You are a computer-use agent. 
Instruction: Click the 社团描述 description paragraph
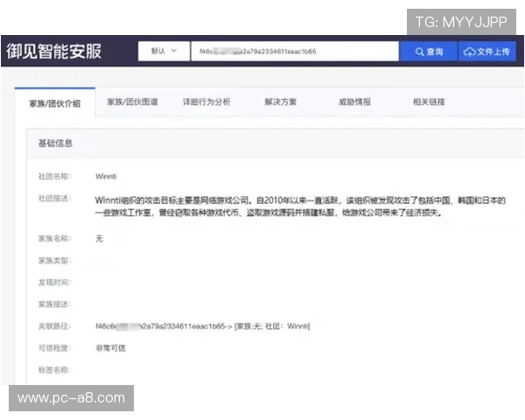point(300,206)
